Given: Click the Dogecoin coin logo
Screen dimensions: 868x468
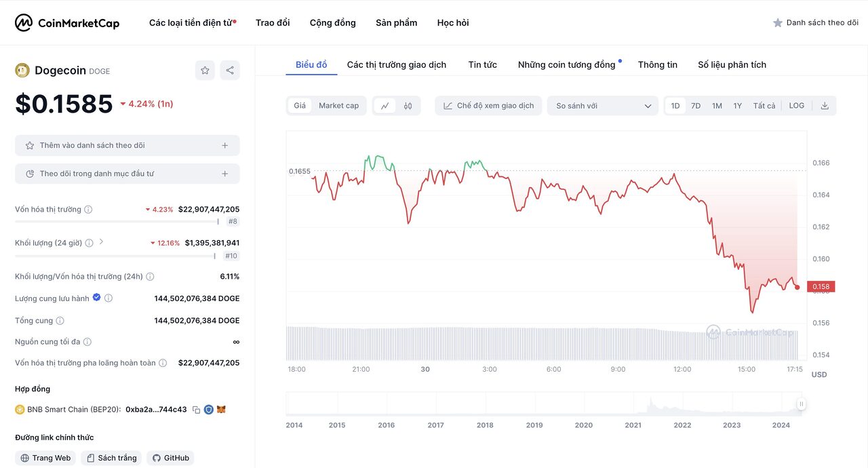Looking at the screenshot, I should coord(22,71).
